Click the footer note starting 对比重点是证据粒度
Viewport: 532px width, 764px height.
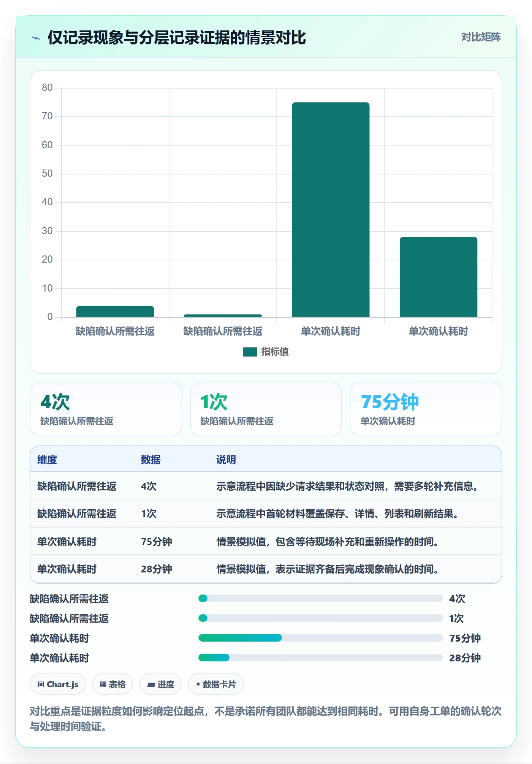pyautogui.click(x=266, y=719)
